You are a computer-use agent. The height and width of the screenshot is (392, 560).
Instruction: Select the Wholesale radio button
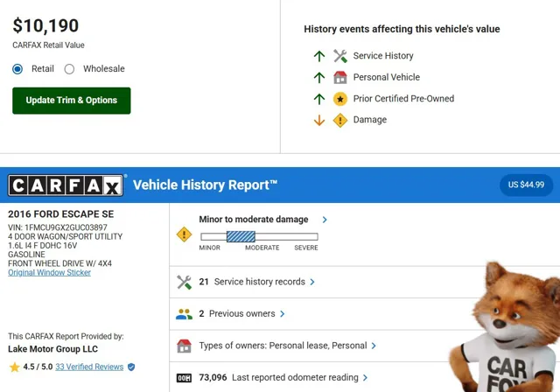tap(70, 69)
